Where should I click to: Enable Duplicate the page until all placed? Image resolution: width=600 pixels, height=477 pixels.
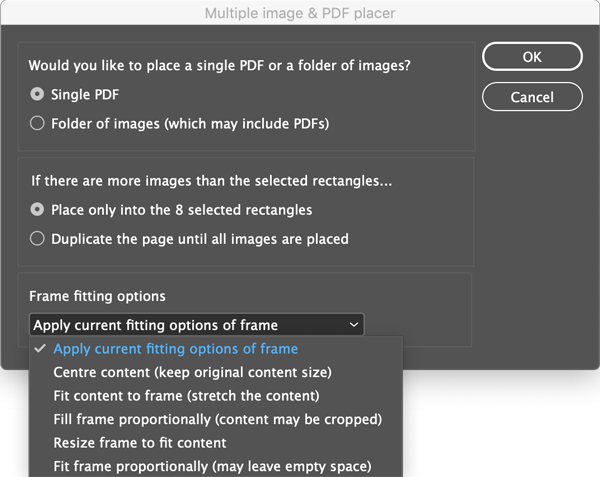click(x=38, y=239)
